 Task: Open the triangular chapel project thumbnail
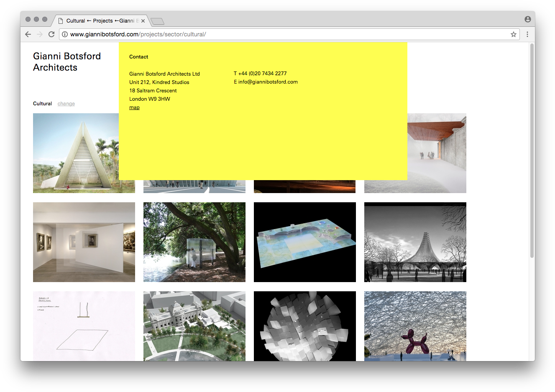pyautogui.click(x=75, y=153)
